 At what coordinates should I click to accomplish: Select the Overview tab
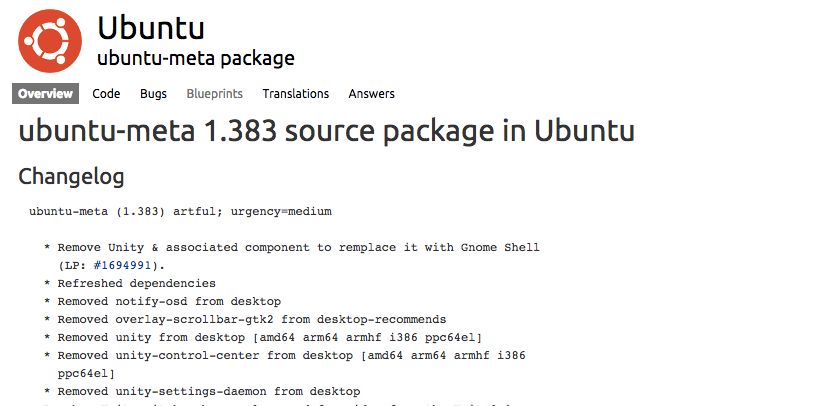point(46,94)
